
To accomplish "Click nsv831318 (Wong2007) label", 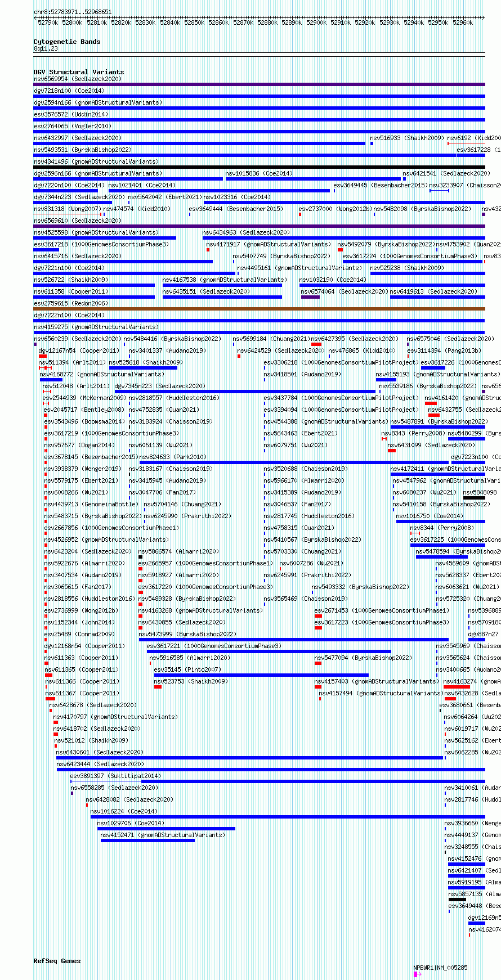I will (x=67, y=209).
